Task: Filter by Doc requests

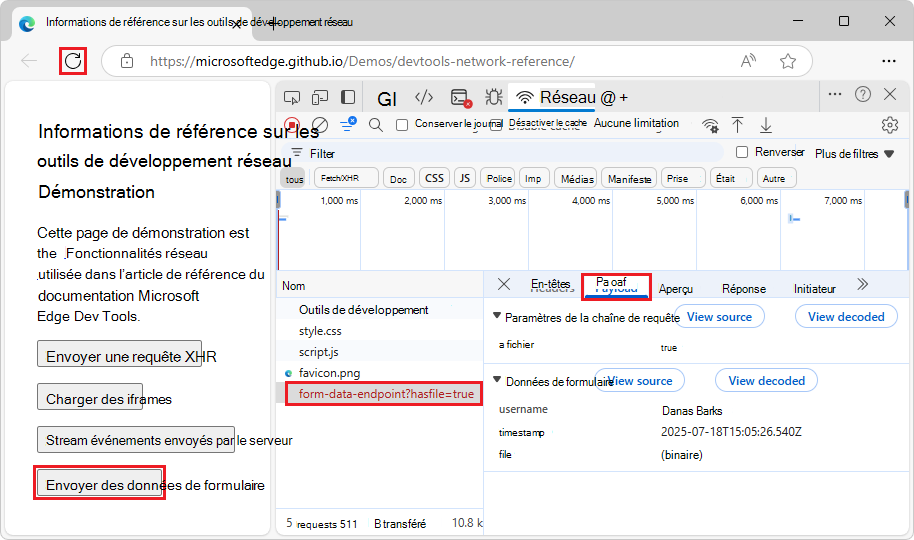Action: tap(399, 178)
